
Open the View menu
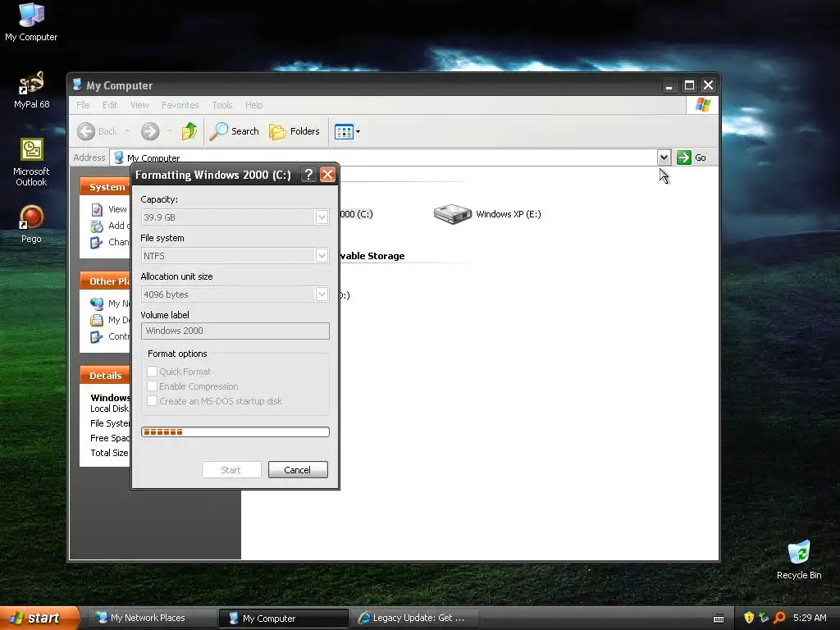click(139, 105)
